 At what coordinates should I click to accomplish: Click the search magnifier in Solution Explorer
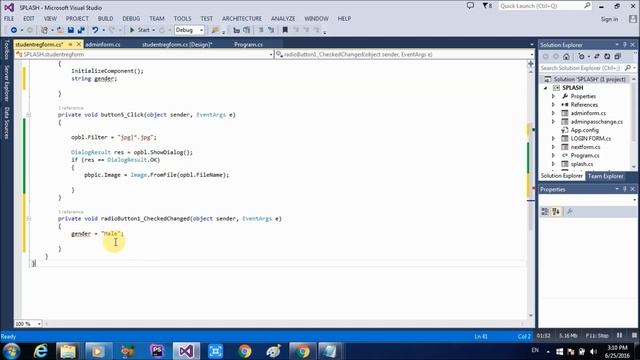(628, 68)
